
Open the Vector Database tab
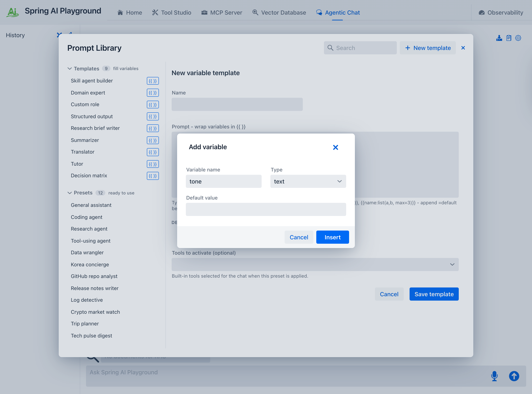tap(279, 12)
